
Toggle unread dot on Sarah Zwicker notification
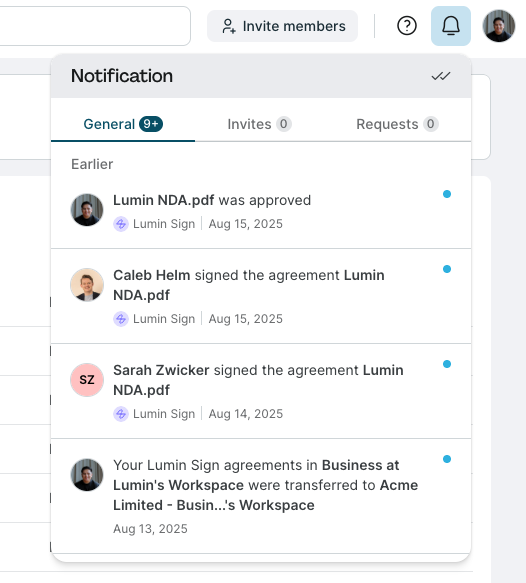(x=447, y=364)
